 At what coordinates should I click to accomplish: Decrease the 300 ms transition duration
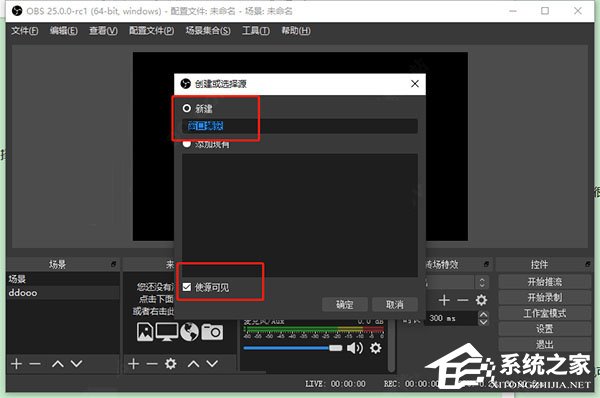click(x=483, y=322)
